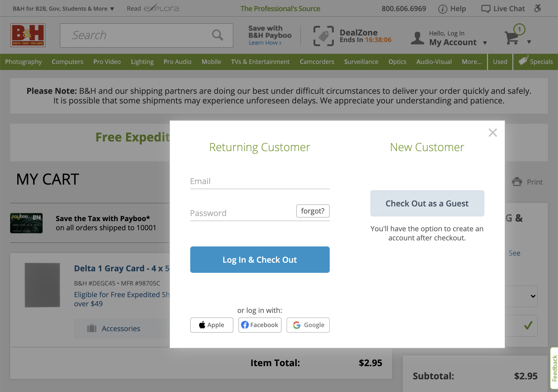Click the shopping cart icon

[512, 38]
